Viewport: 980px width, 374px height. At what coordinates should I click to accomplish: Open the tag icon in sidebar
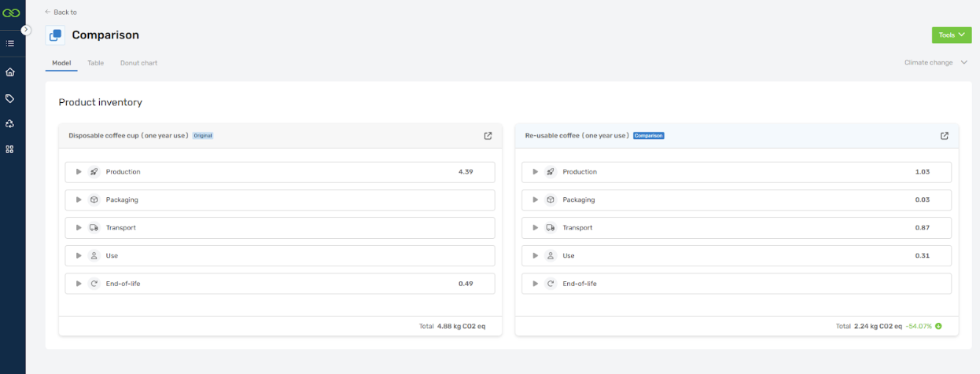tap(10, 98)
